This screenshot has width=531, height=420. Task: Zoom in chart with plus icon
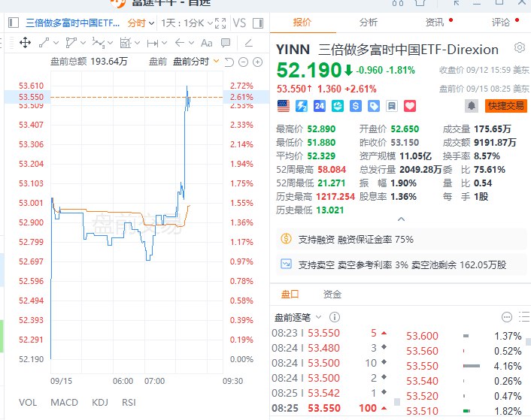tap(258, 62)
